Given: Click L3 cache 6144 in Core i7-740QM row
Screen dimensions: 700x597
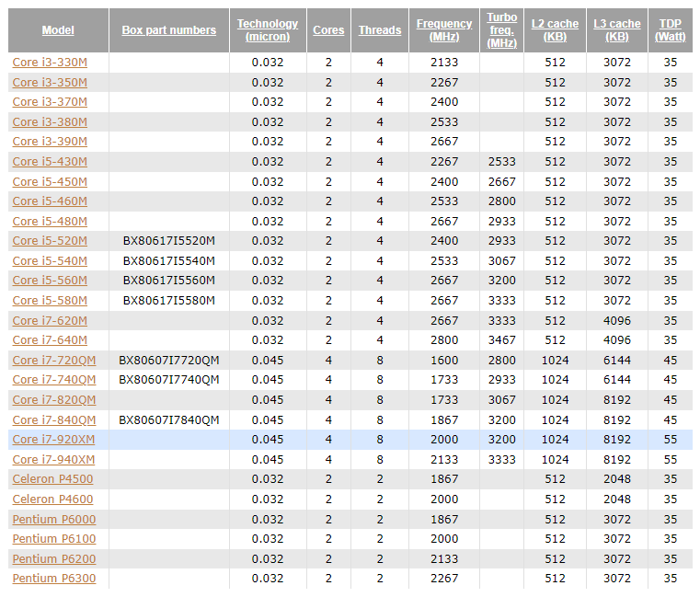Looking at the screenshot, I should point(617,380).
